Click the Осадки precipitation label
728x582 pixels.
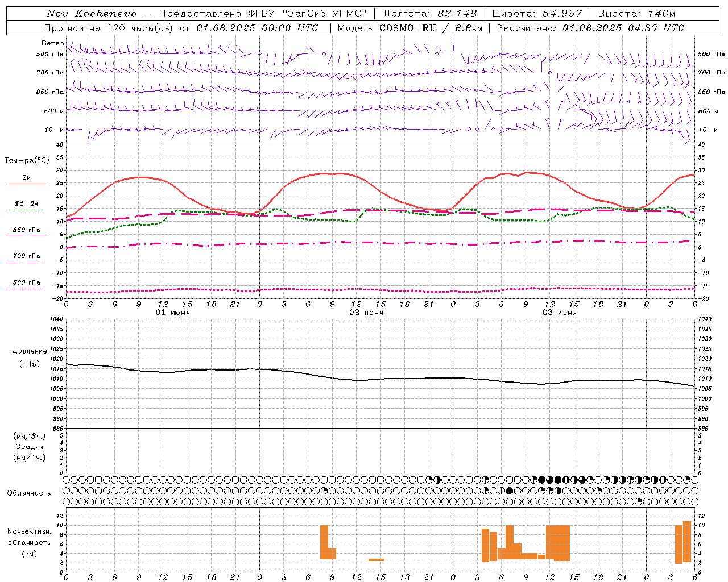tap(30, 447)
